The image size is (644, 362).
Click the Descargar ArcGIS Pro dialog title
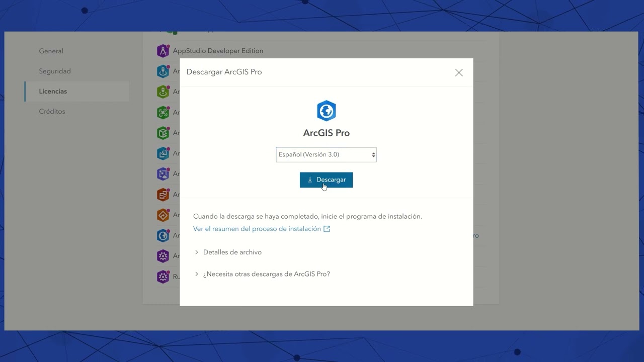click(x=224, y=72)
